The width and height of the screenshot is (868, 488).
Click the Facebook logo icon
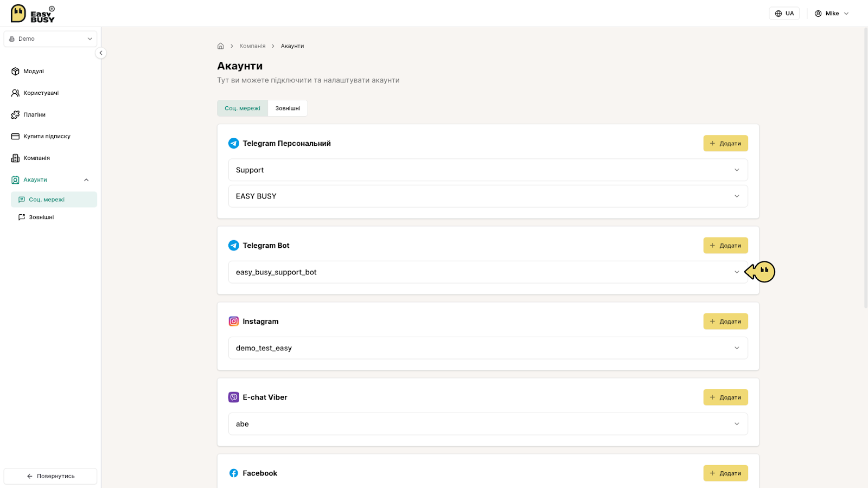pyautogui.click(x=234, y=473)
